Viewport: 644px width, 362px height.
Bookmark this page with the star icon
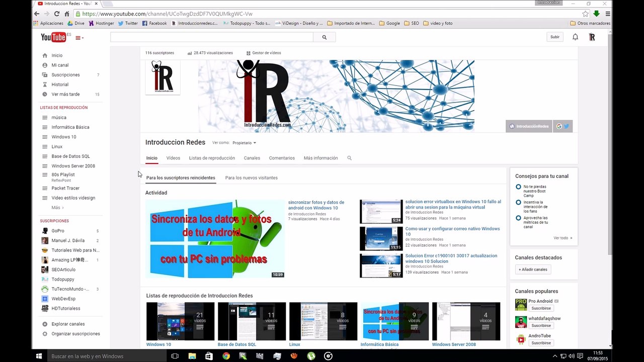click(585, 14)
